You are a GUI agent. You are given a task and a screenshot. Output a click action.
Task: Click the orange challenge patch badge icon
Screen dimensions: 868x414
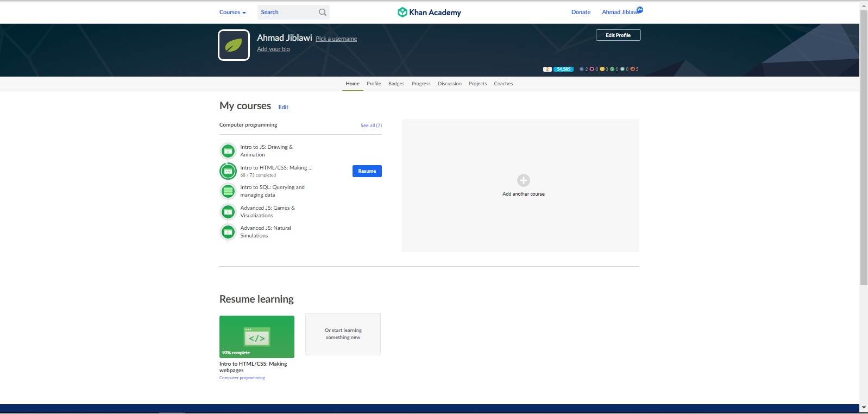(633, 69)
